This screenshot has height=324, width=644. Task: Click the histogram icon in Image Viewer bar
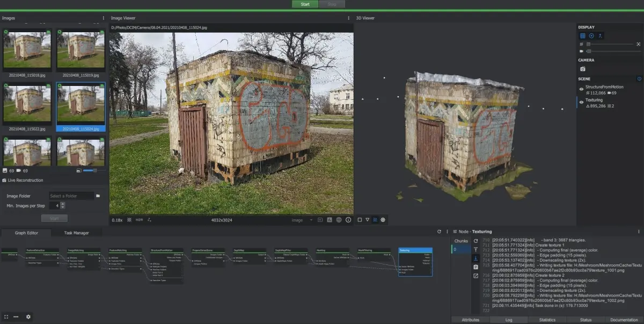(330, 220)
